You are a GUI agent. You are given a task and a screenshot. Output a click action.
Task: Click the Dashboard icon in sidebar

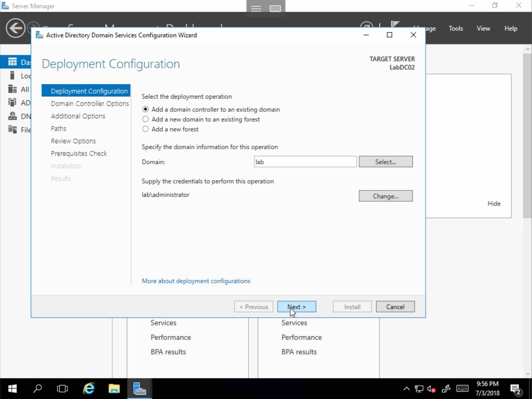pyautogui.click(x=13, y=62)
